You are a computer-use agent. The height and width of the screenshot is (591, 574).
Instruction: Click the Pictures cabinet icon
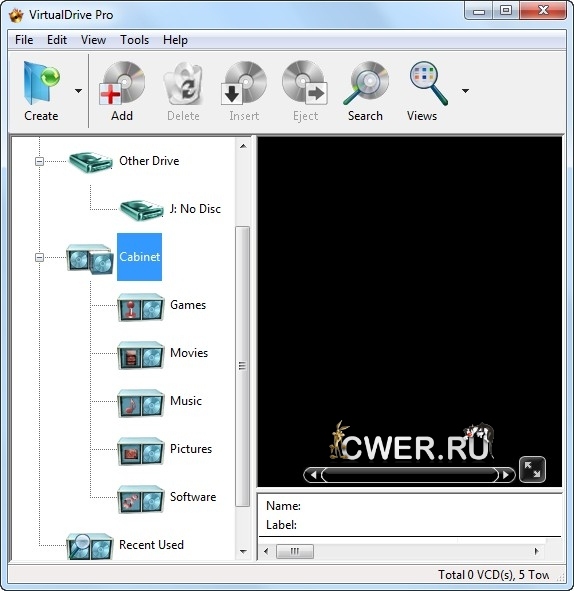[x=141, y=451]
